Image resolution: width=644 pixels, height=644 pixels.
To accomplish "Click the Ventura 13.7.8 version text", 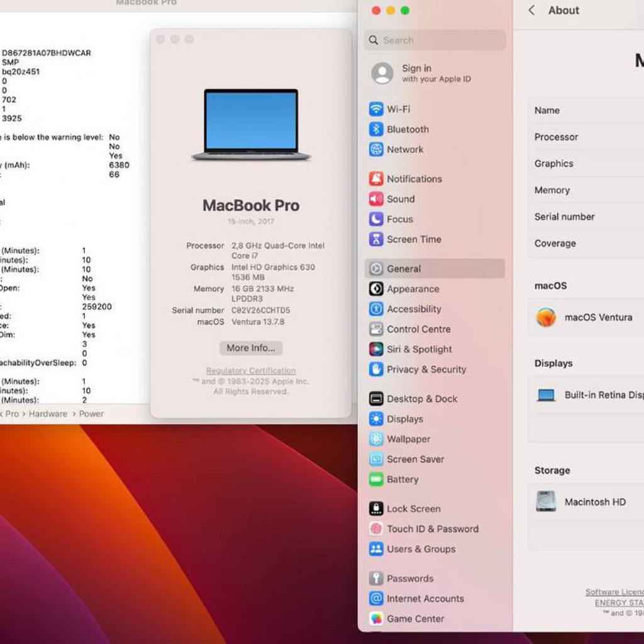I will [x=257, y=322].
